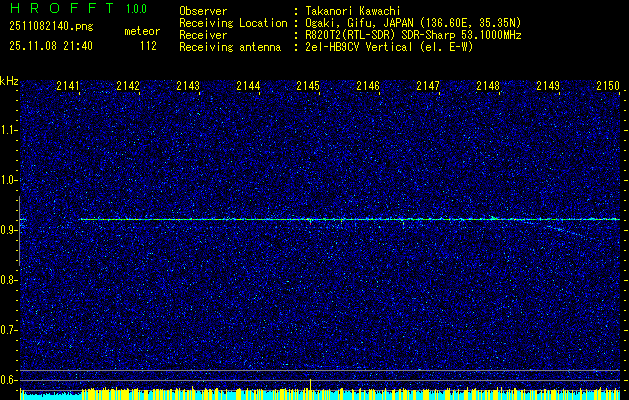Click the 0.8 frequency axis label
The image size is (629, 400).
click(8, 280)
